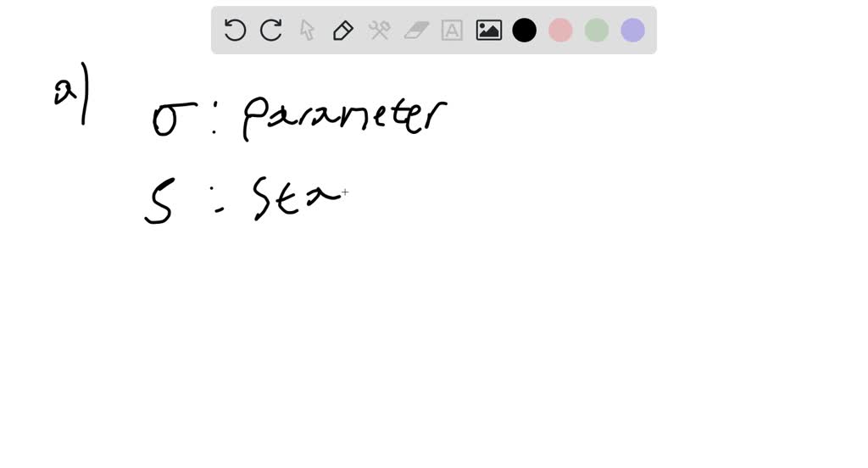Pick the eraser tool

point(416,30)
